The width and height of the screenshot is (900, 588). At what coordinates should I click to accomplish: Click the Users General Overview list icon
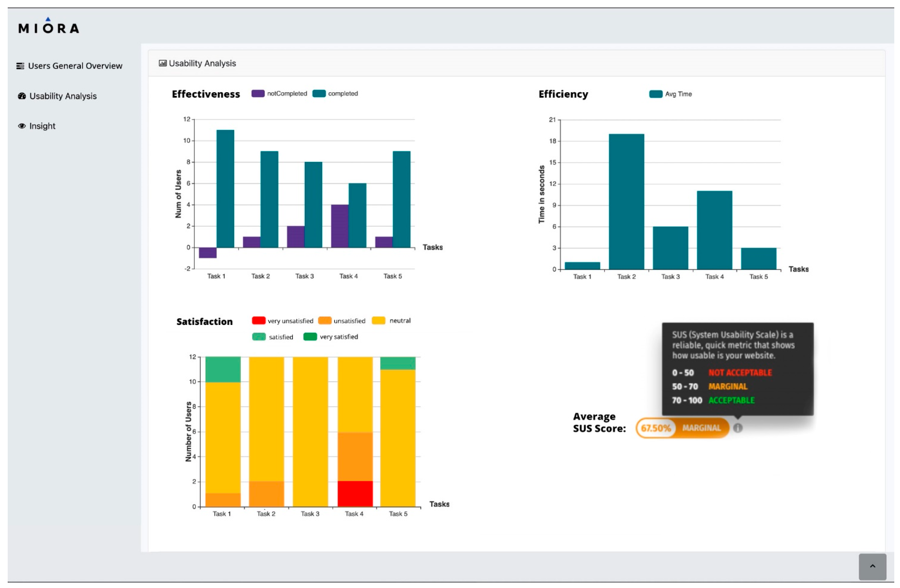(x=20, y=66)
